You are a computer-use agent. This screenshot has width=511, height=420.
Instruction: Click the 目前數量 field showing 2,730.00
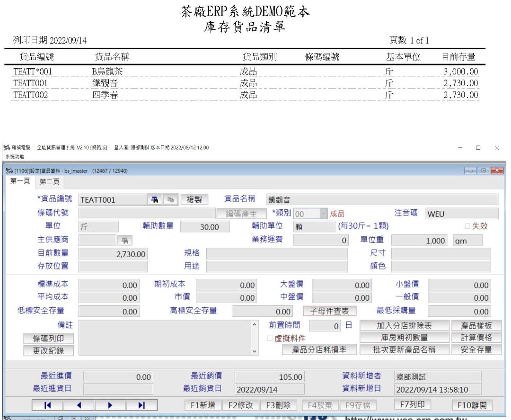pos(113,254)
